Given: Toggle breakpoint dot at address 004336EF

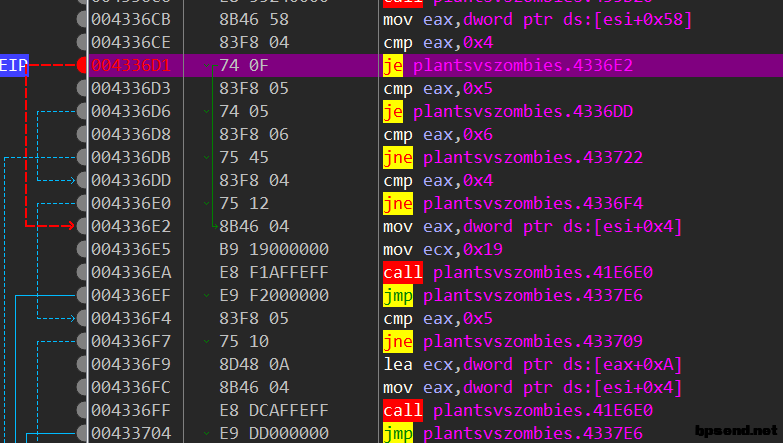Looking at the screenshot, I should click(x=82, y=295).
